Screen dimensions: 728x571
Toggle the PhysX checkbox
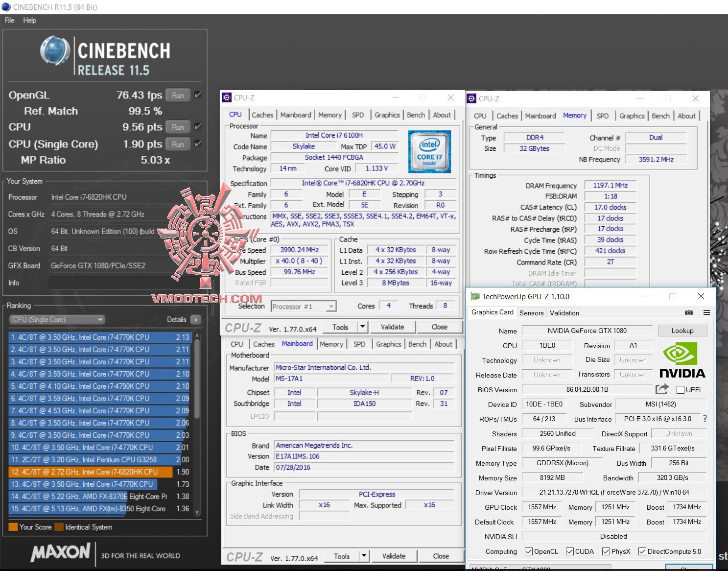click(x=606, y=551)
